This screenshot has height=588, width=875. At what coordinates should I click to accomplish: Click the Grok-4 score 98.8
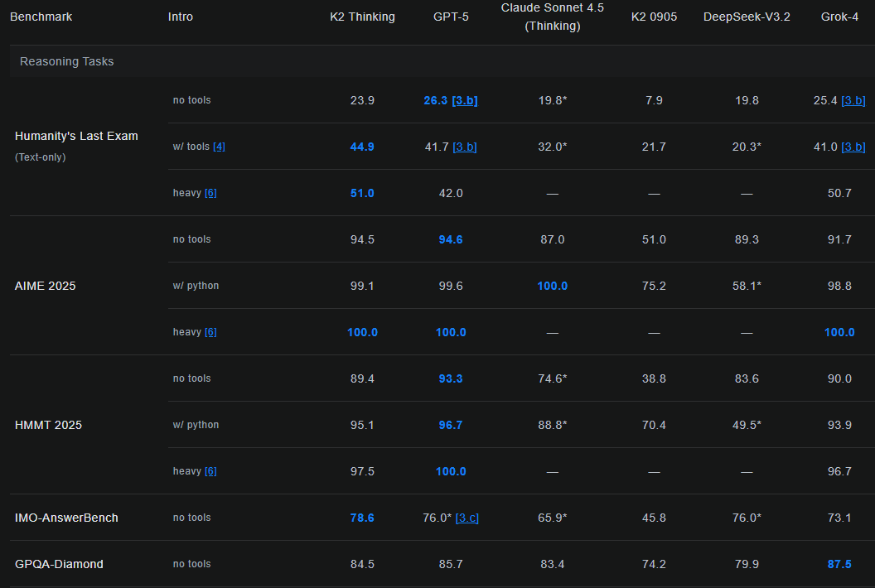[x=839, y=286]
